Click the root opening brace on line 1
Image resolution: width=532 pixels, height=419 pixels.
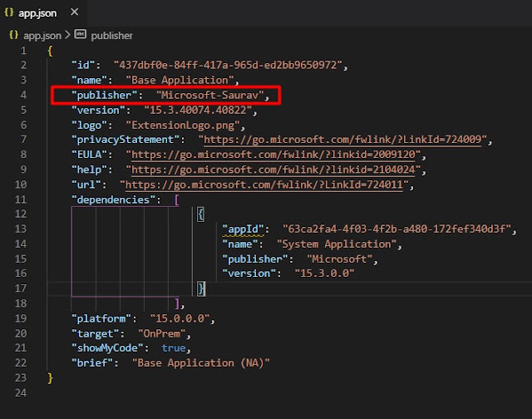[50, 52]
